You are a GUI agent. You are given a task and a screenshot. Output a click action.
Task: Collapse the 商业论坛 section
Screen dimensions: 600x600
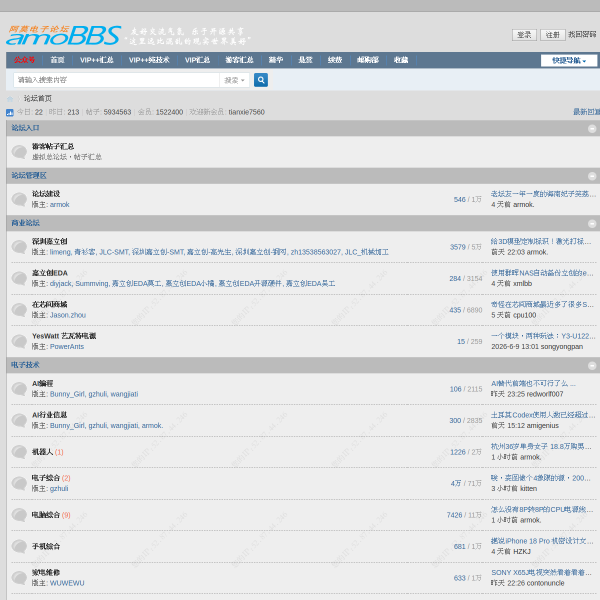[x=592, y=223]
